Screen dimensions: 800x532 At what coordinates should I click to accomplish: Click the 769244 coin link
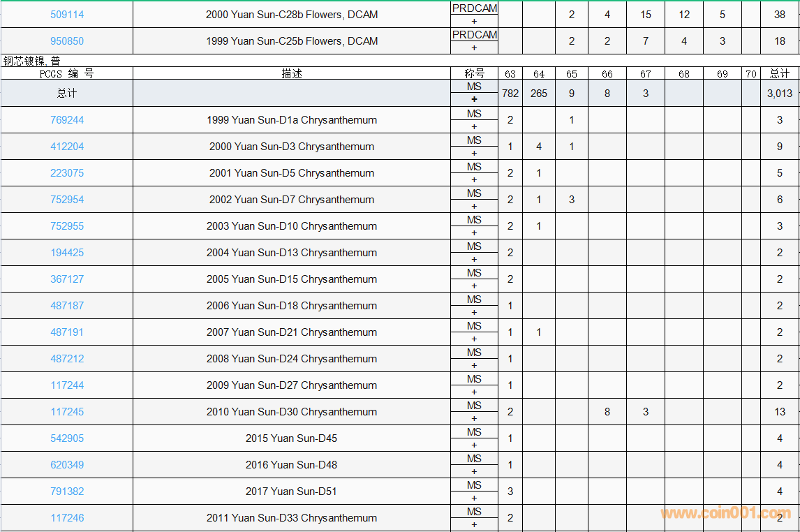(67, 120)
